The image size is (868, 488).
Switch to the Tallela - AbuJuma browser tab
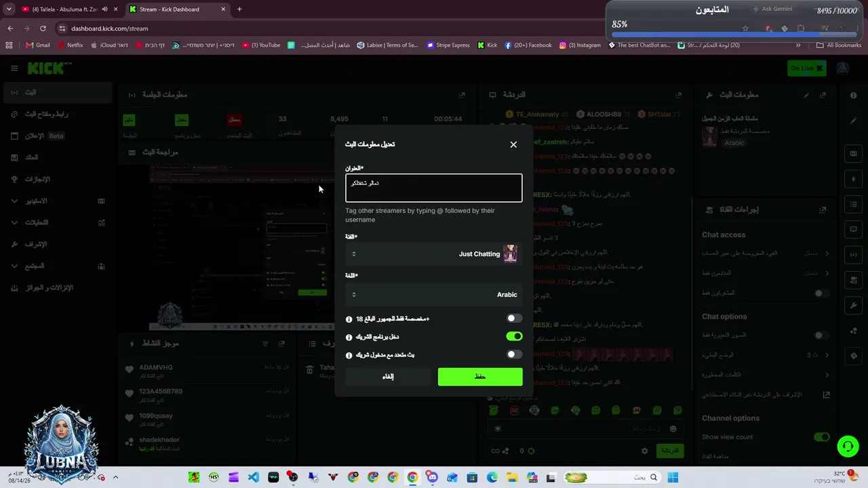[68, 9]
